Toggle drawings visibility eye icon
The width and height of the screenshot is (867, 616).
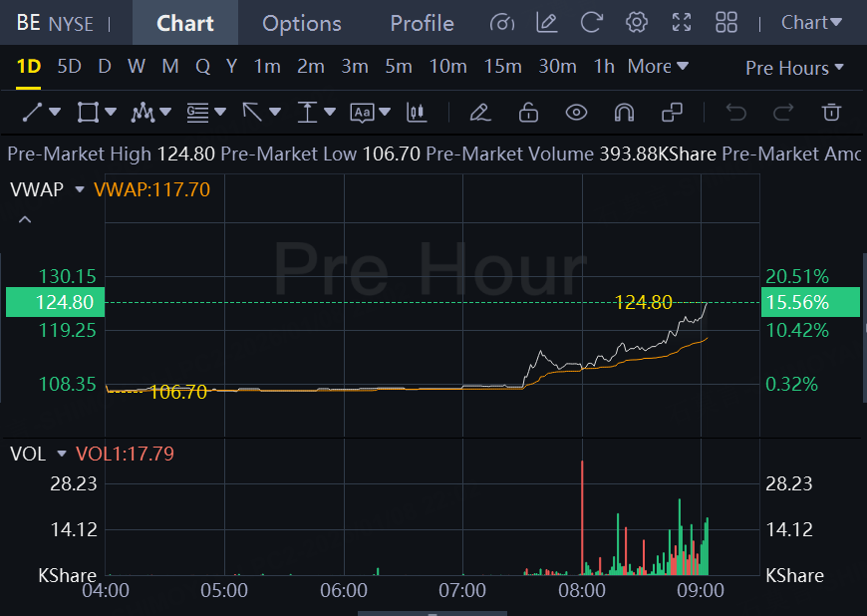tap(576, 113)
